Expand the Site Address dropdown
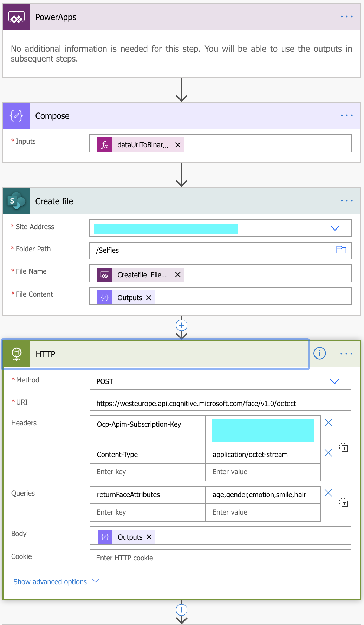The image size is (364, 625). (335, 228)
